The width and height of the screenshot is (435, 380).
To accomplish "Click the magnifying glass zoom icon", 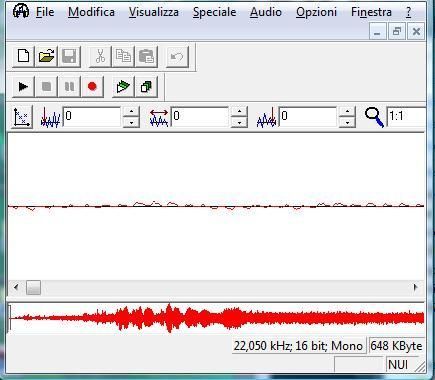I will click(374, 117).
